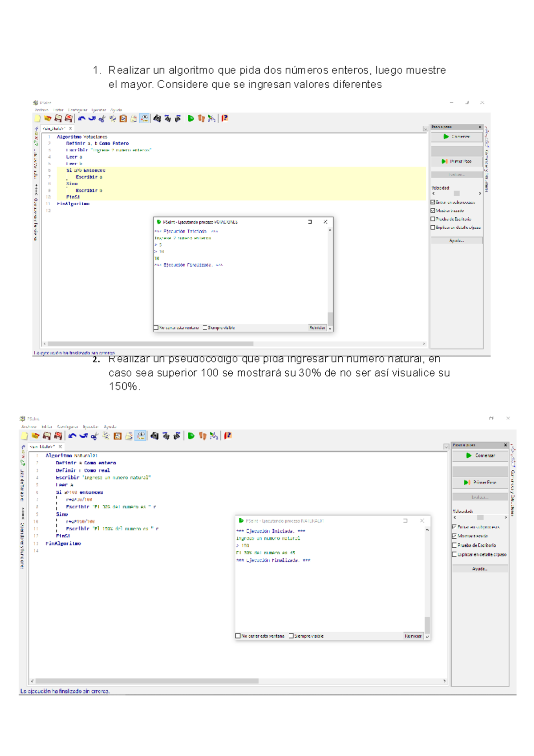Enable 'Prueba de Escritorio' checkbox in the Natural101 window

pos(454,545)
